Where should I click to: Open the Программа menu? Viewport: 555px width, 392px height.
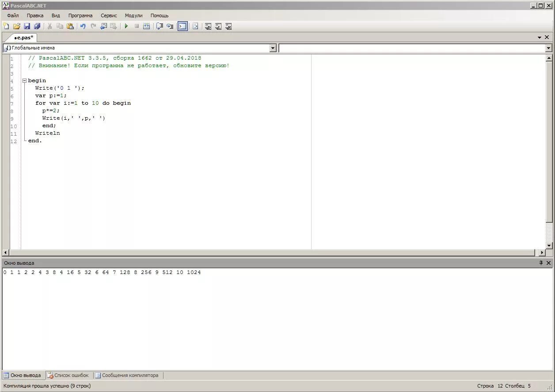click(80, 15)
